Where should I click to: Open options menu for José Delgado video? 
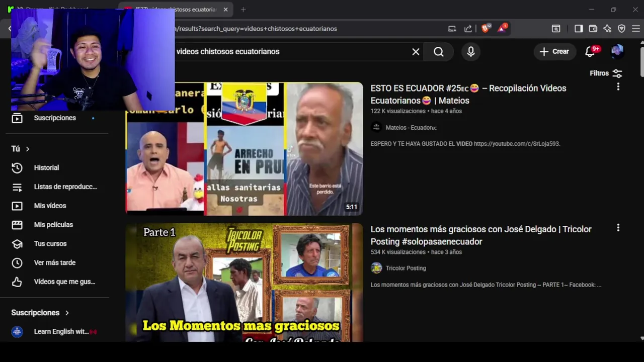618,228
